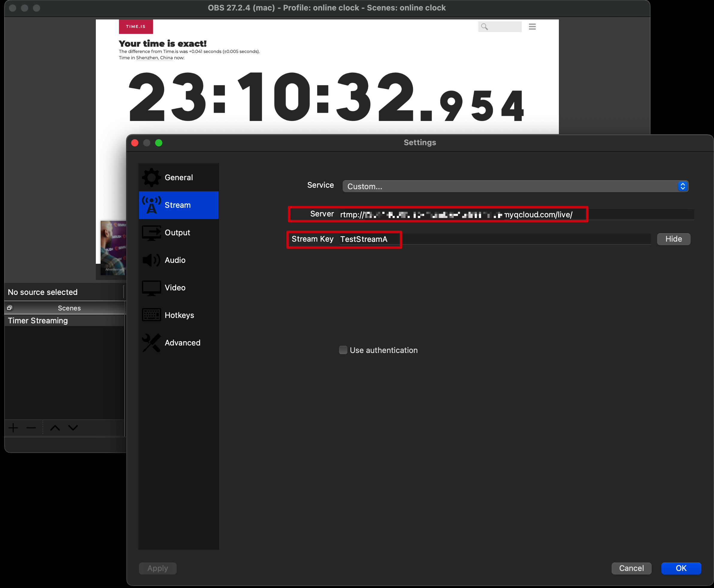This screenshot has height=588, width=714.
Task: Open the Service dropdown showing Custom
Action: click(515, 186)
